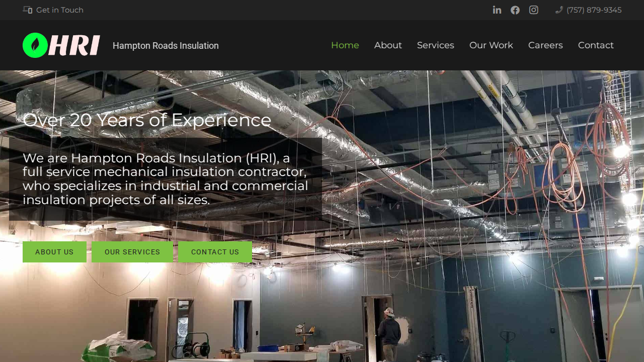Open the Careers menu item
This screenshot has height=362, width=644.
point(545,45)
